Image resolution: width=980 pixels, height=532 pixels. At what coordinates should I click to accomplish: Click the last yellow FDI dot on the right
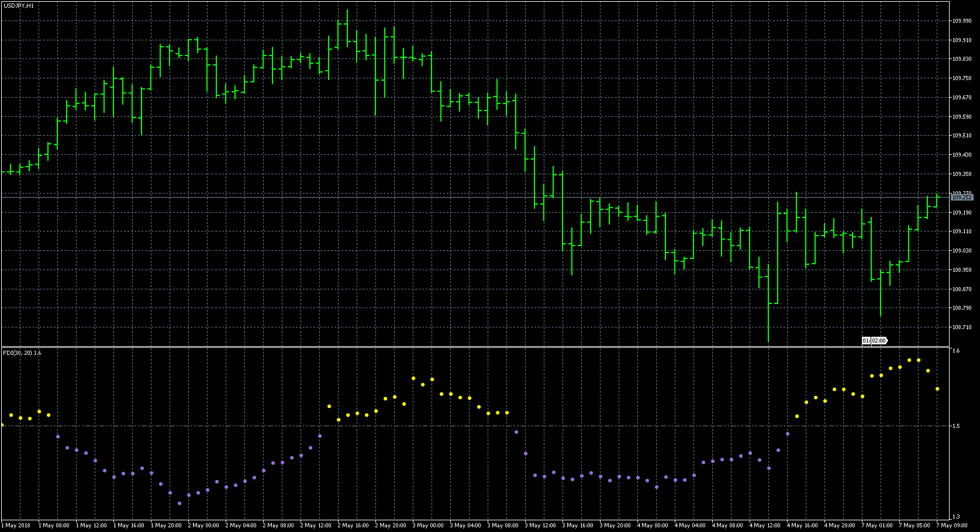click(x=937, y=389)
